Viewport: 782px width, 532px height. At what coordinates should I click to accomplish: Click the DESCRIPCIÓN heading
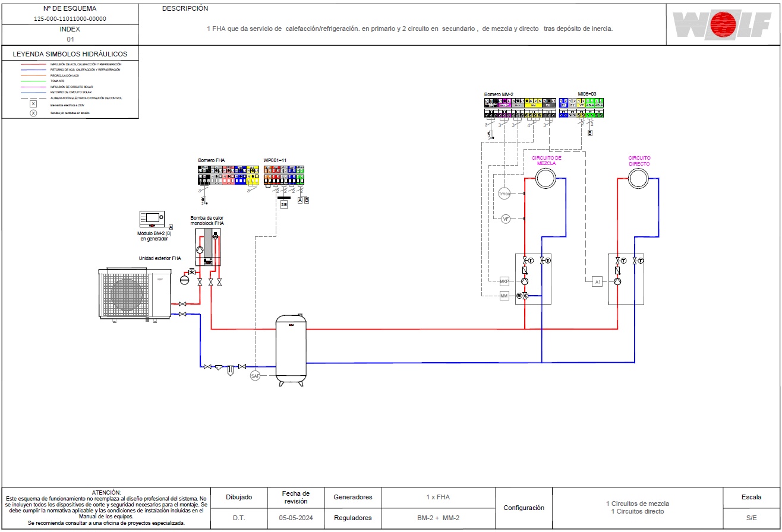pos(185,8)
